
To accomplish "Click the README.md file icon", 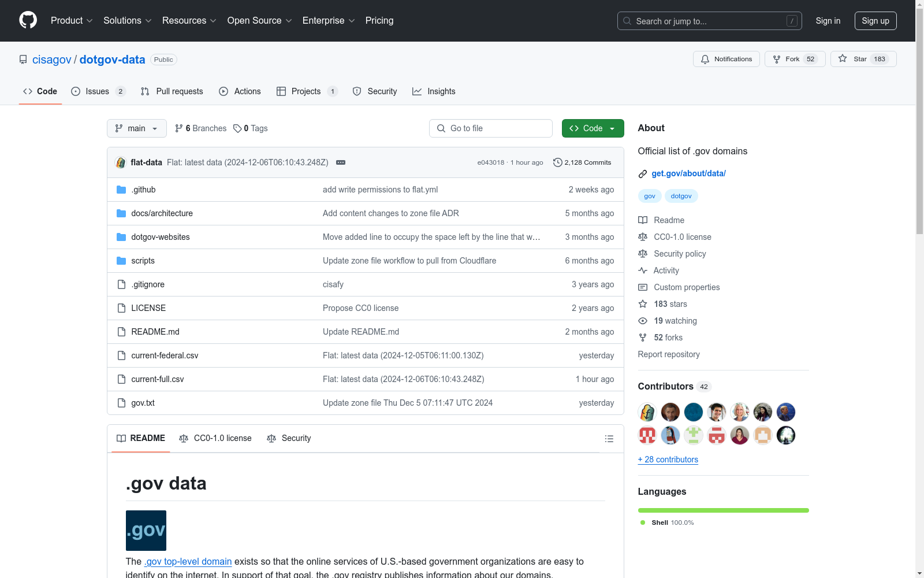I will pos(121,332).
